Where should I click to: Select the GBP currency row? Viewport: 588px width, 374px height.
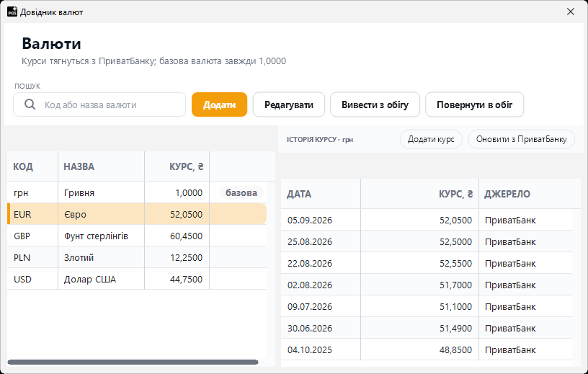[137, 236]
